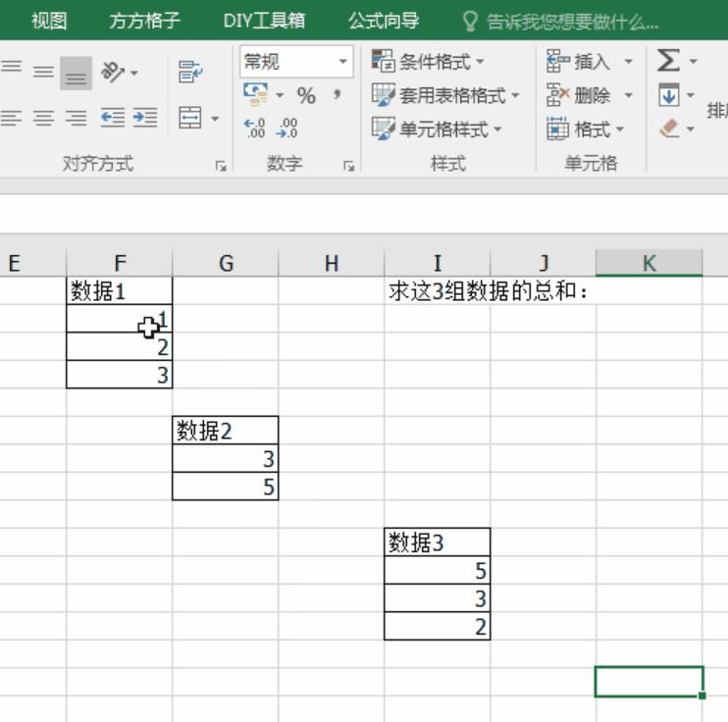Decrease the indent
The image size is (728, 722).
[113, 118]
